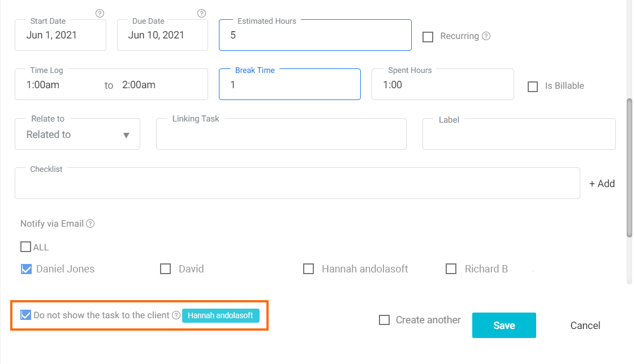Click the Start Date help icon
This screenshot has height=364, width=634.
click(x=100, y=14)
